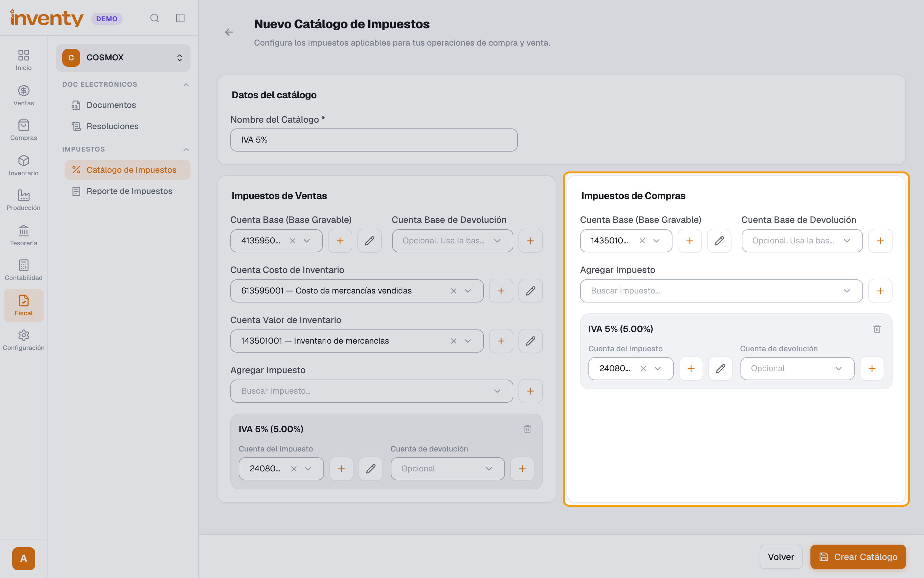Screen dimensions: 924x578
Task: Delete IVA 5% tax in Ventas card
Action: [527, 429]
